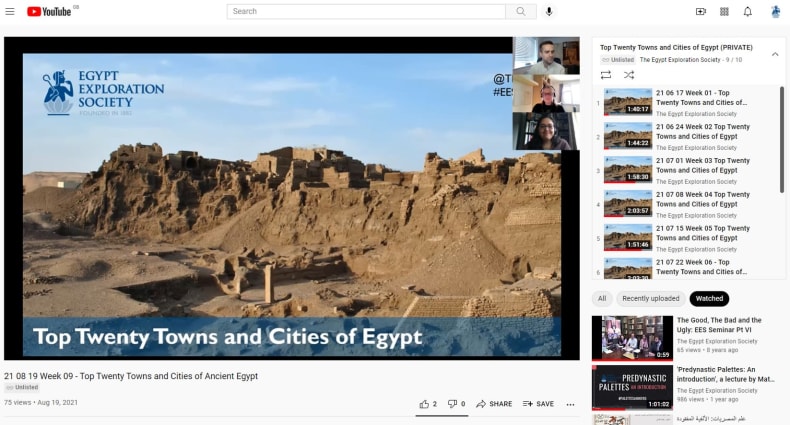Image resolution: width=790 pixels, height=425 pixels.
Task: Click video title 21 08 19 Week 09
Action: (131, 376)
